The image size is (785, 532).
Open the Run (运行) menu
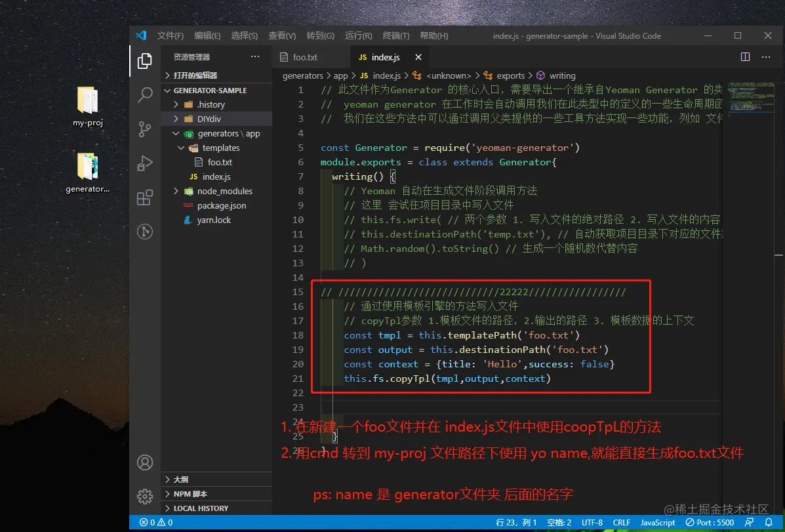(x=359, y=35)
